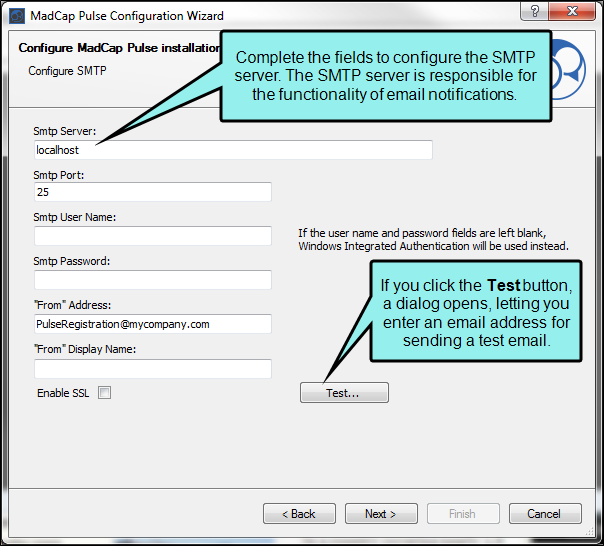Viewport: 604px width, 546px height.
Task: Click the "Smtp Server:" label
Action: (65, 131)
